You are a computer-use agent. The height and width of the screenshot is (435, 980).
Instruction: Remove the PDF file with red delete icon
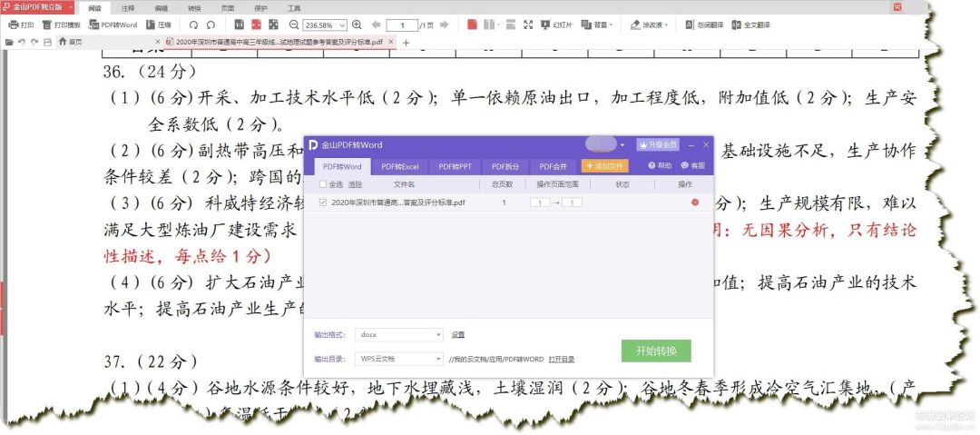click(695, 203)
